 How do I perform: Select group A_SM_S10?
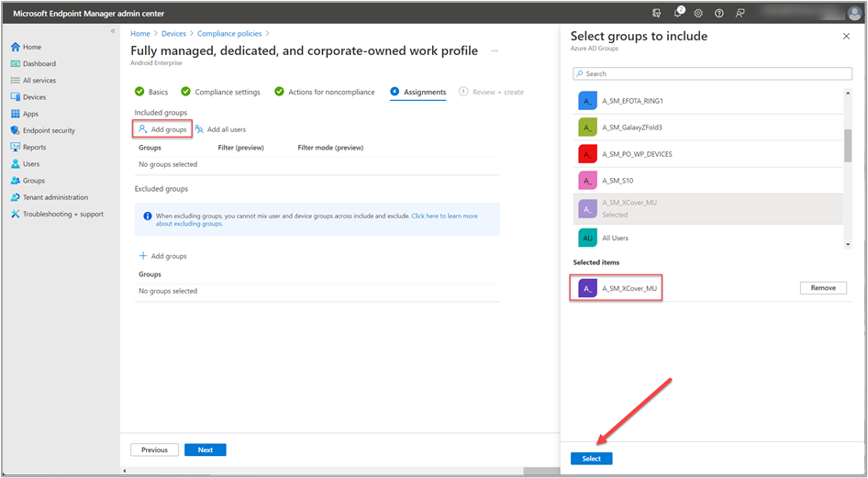708,181
